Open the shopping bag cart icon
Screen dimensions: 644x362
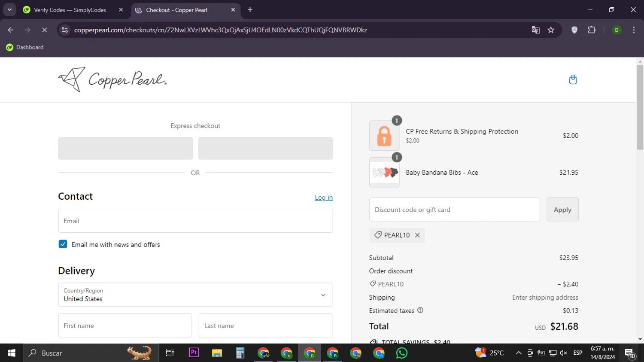(x=573, y=79)
